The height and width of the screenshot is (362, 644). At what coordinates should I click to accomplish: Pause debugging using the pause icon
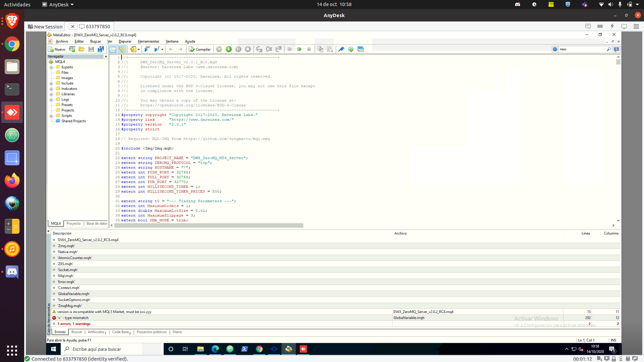(238, 49)
